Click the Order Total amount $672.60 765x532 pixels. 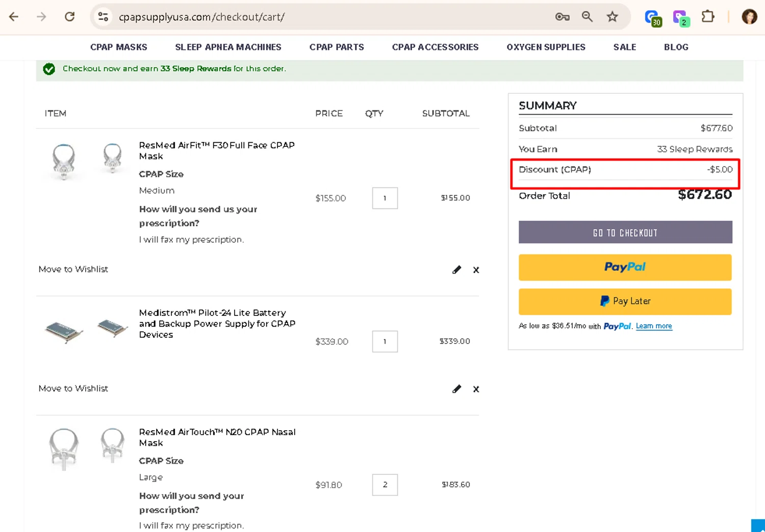coord(705,195)
